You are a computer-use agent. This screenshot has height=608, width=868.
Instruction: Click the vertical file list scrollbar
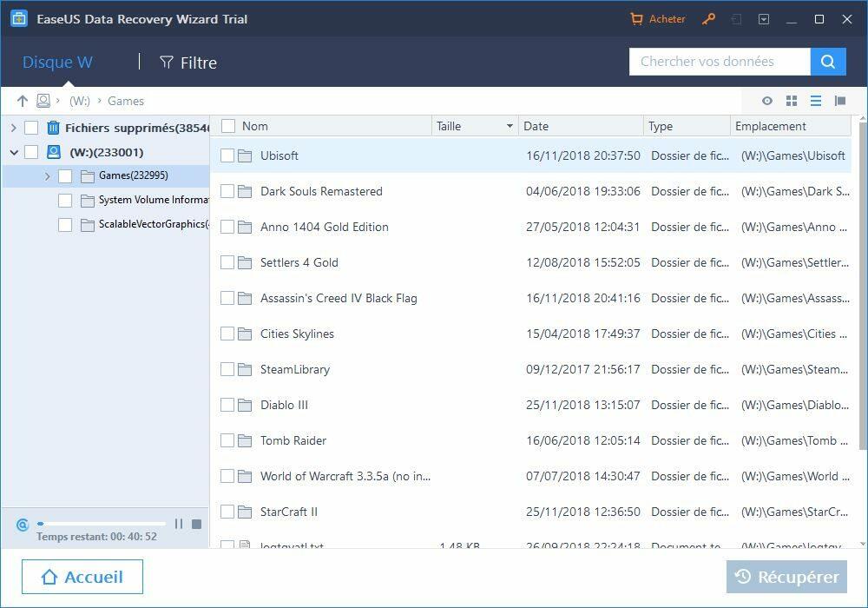tap(863, 285)
